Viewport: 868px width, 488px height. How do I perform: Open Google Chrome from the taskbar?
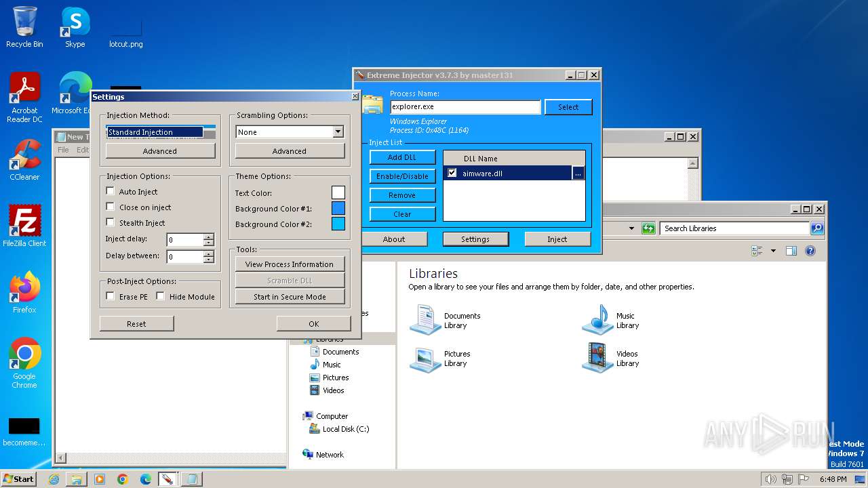tap(123, 479)
